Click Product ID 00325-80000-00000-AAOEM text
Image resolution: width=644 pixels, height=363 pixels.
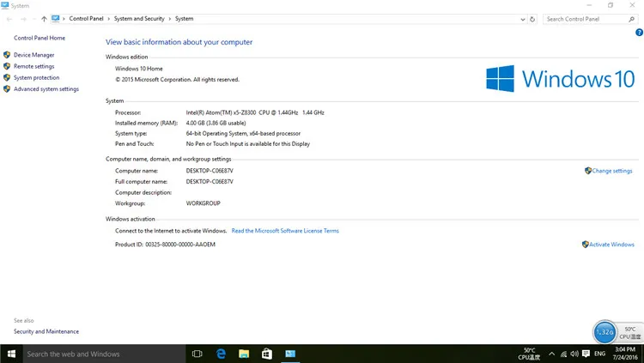[x=165, y=245]
